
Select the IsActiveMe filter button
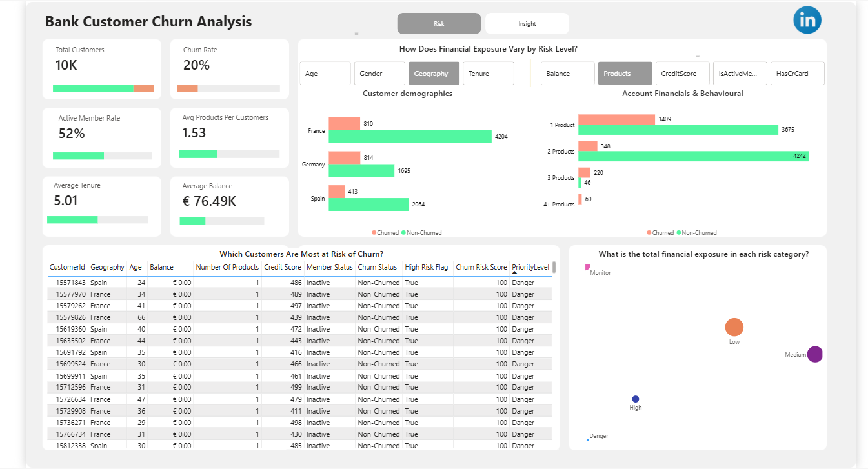740,73
